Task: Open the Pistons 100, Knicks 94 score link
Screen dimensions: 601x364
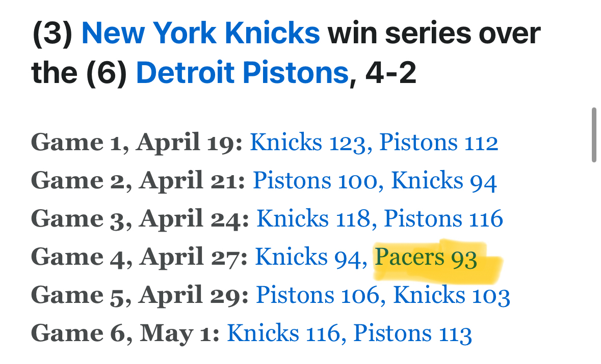Action: 375,181
